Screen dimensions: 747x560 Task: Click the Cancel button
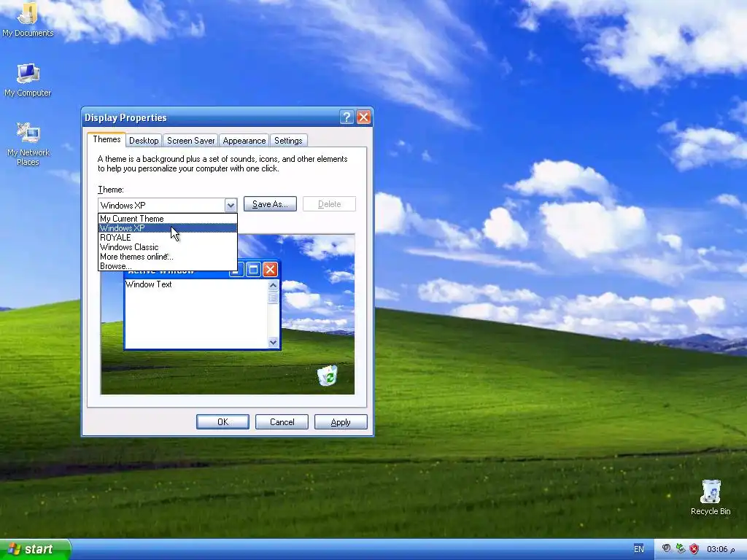pyautogui.click(x=282, y=422)
